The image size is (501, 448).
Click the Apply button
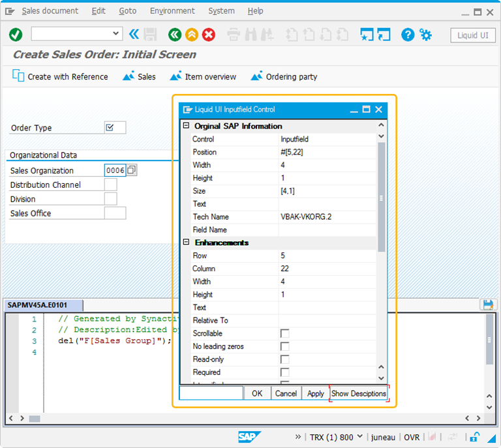coord(315,393)
